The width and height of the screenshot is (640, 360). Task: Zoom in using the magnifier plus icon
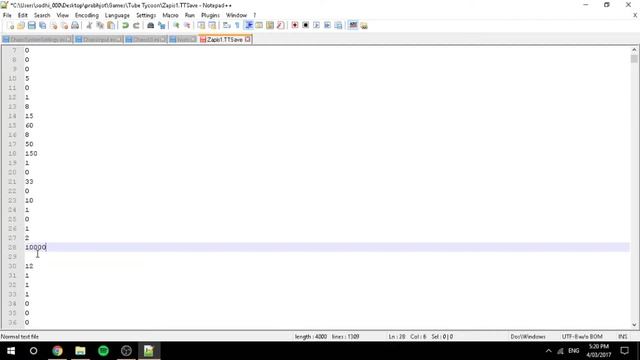176,26
